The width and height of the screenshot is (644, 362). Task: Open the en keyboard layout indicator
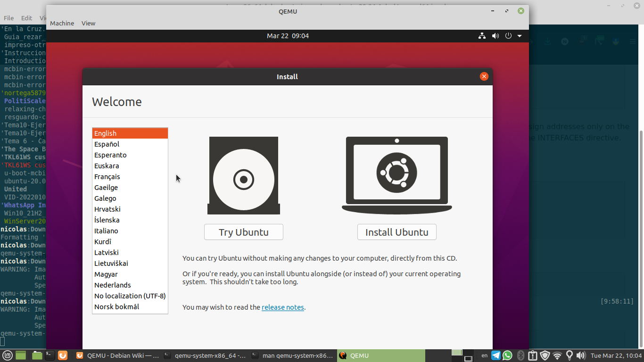(x=484, y=355)
